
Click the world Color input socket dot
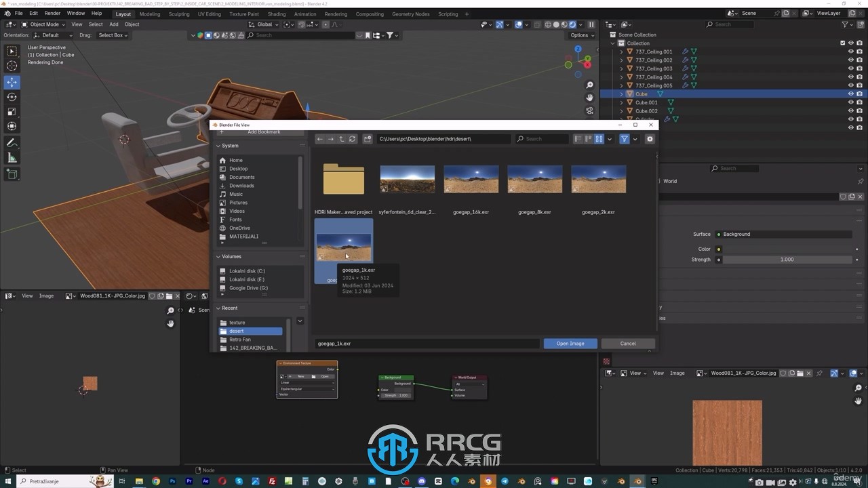coord(719,249)
